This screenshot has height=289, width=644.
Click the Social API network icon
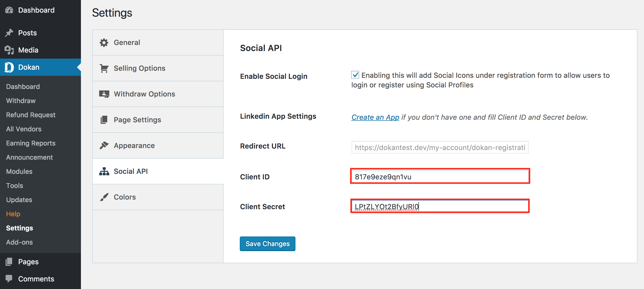click(x=104, y=171)
